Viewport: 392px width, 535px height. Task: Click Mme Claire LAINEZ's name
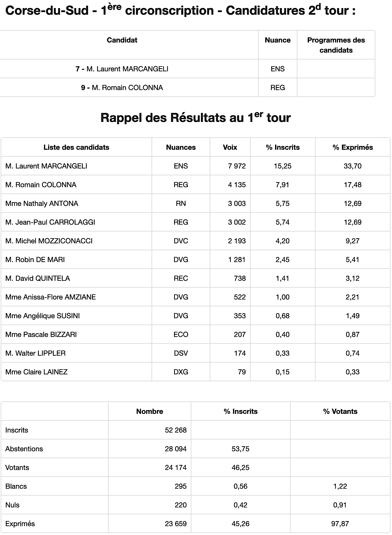coord(36,372)
